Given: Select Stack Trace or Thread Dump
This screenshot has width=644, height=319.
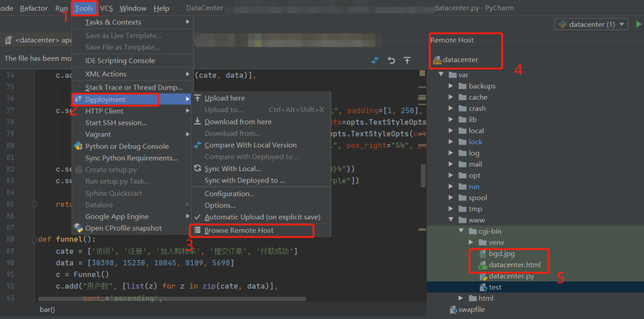Looking at the screenshot, I should pos(132,88).
